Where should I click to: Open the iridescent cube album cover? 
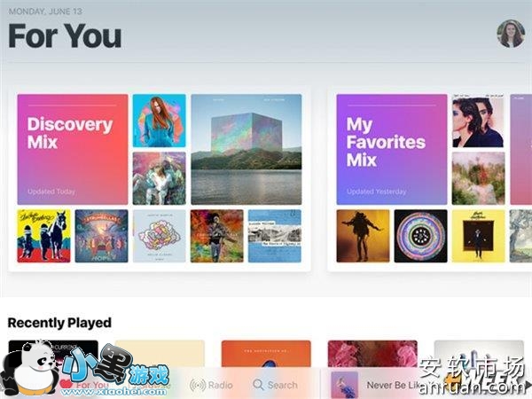click(x=246, y=149)
